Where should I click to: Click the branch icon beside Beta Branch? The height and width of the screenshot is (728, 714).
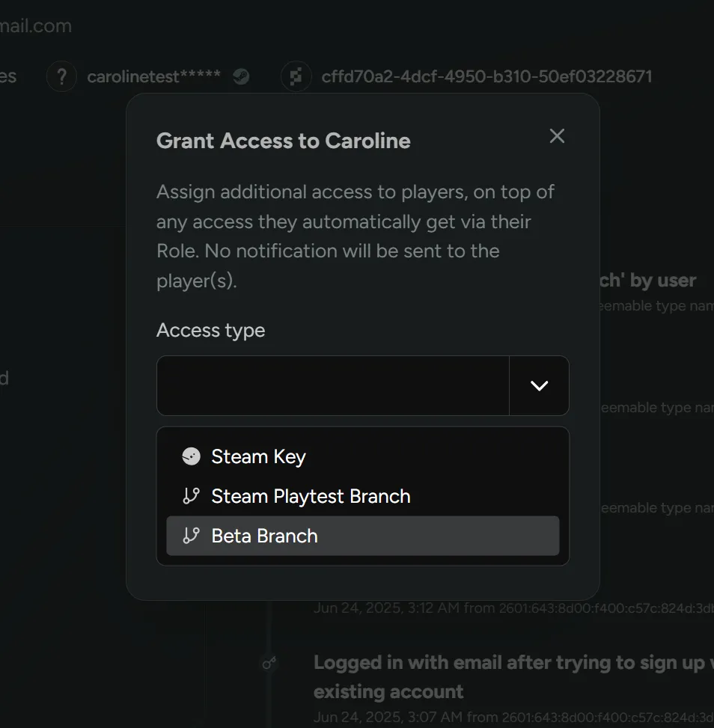191,535
